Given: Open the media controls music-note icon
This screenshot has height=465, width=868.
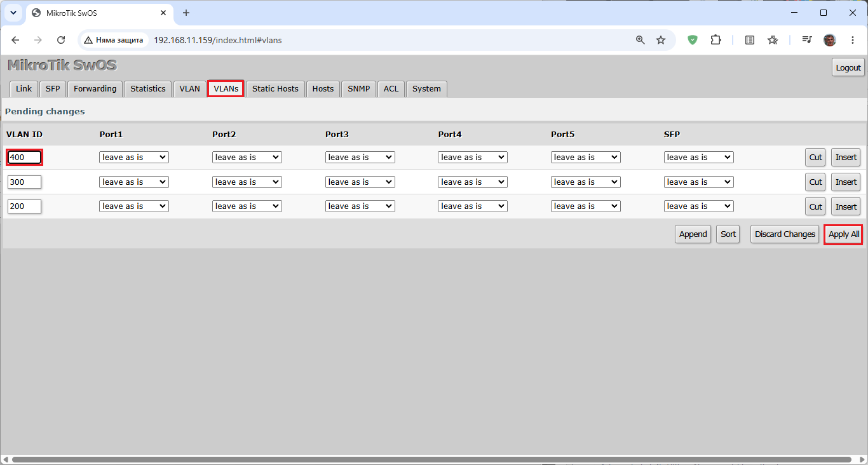Looking at the screenshot, I should click(x=807, y=40).
